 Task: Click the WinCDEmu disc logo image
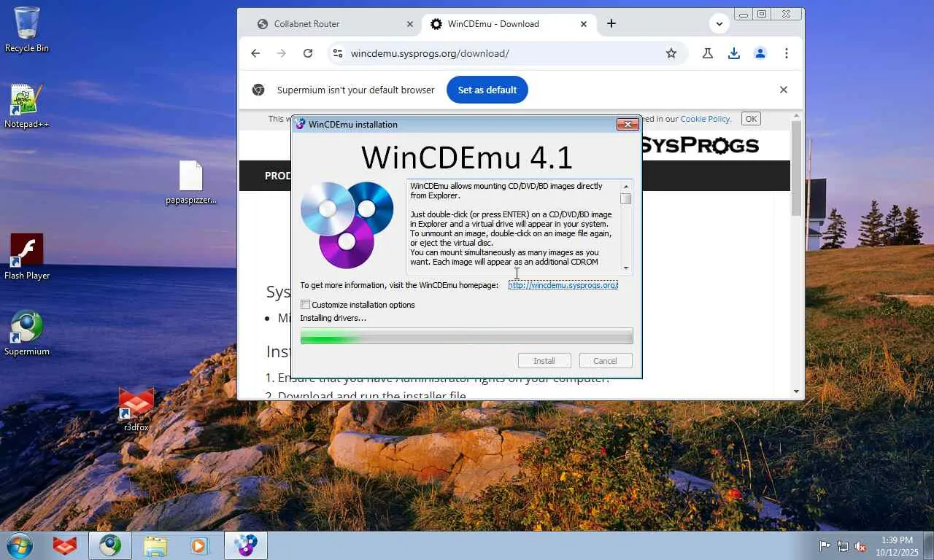(x=347, y=225)
